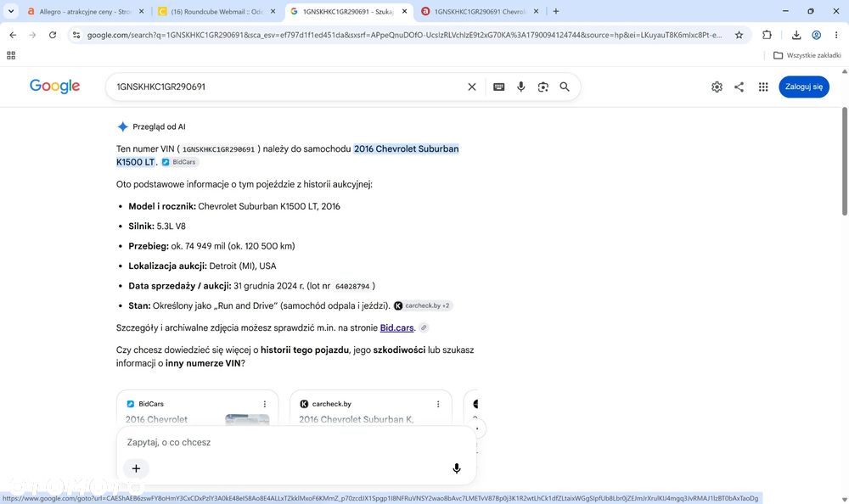Start voice search with microphone icon

521,87
